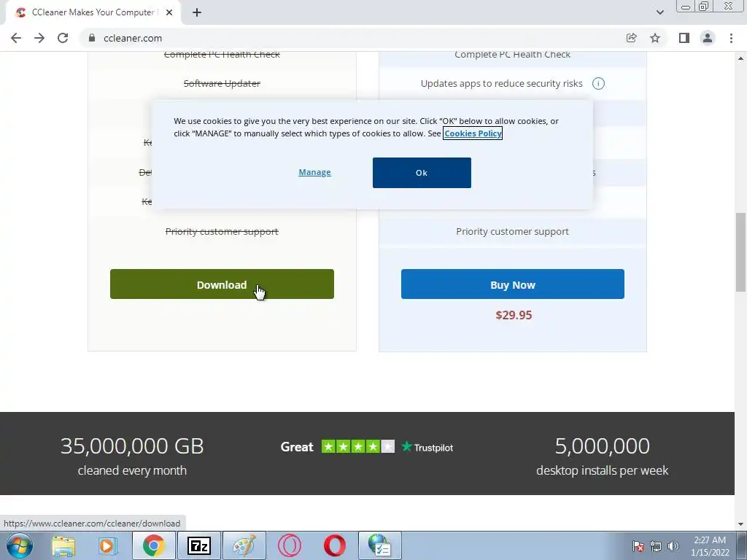
Task: Click the $29.95 price text
Action: coord(514,315)
